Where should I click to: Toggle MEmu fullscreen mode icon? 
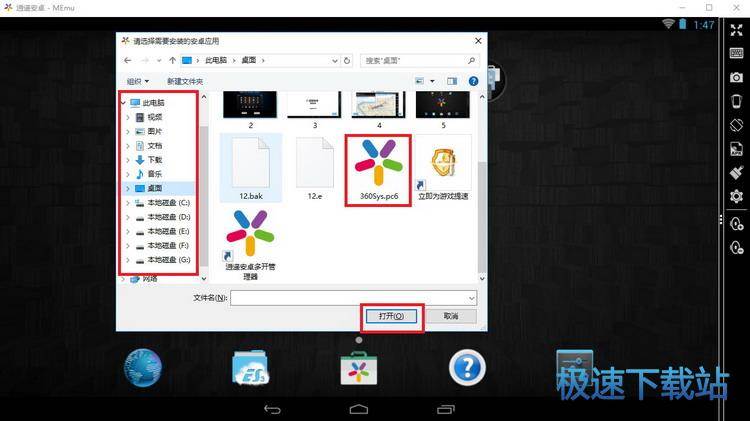[x=737, y=30]
